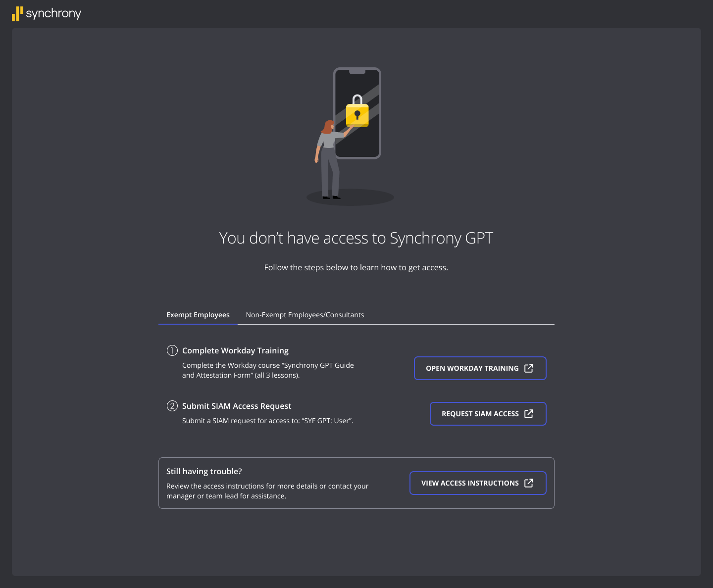This screenshot has height=588, width=713.
Task: Switch to Non-Exempt Employees/Consultants tab
Action: [x=305, y=315]
